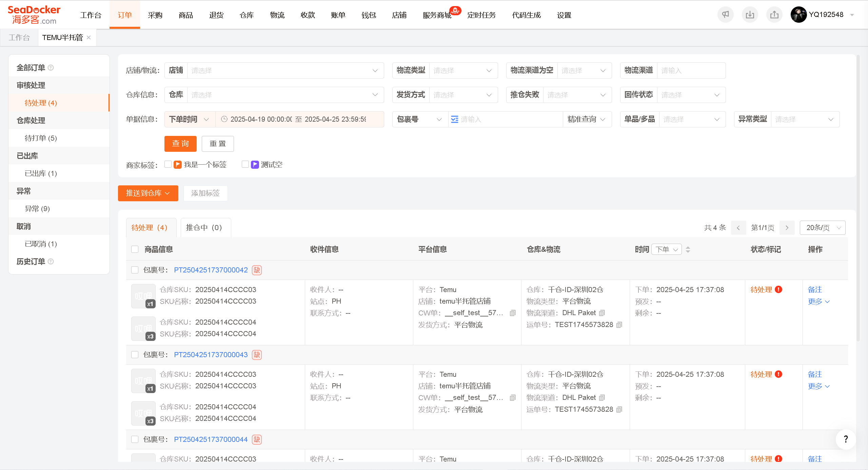Open the 店铺 select dropdown

tap(285, 70)
